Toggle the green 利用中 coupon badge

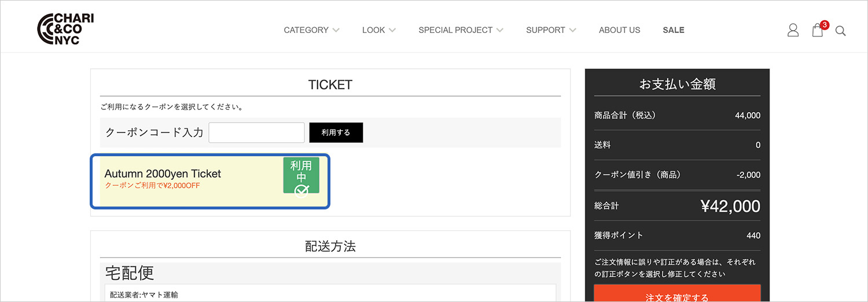pyautogui.click(x=301, y=176)
